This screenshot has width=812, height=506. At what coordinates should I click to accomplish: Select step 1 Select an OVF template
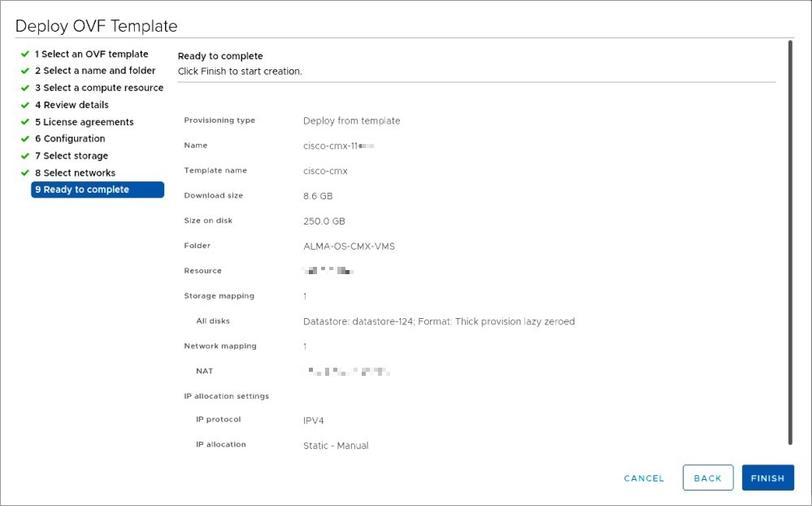click(89, 54)
